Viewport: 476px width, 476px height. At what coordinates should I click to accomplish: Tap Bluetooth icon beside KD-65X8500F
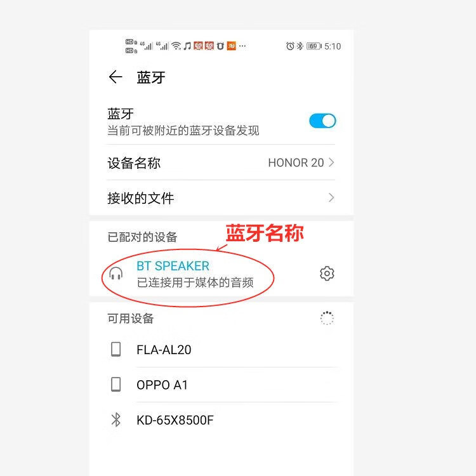coord(116,420)
